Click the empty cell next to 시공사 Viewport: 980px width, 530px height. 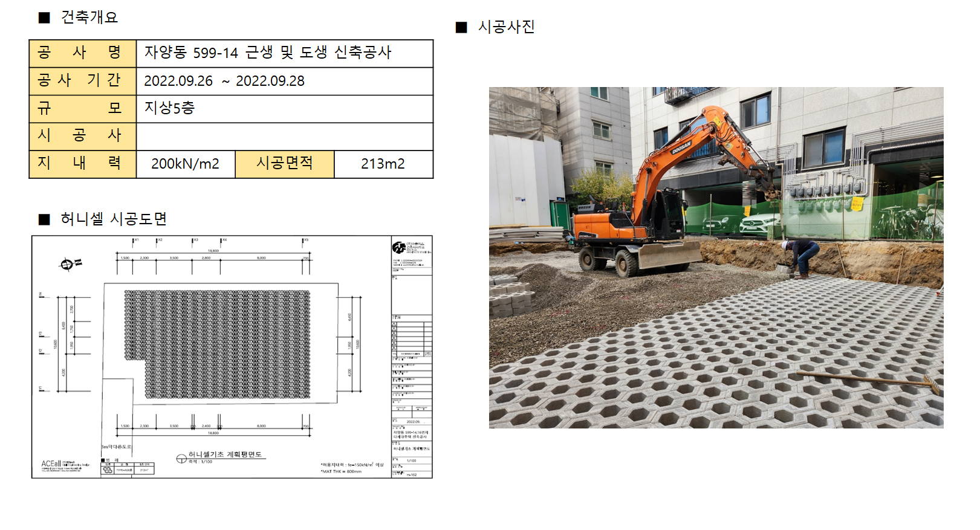pos(285,137)
